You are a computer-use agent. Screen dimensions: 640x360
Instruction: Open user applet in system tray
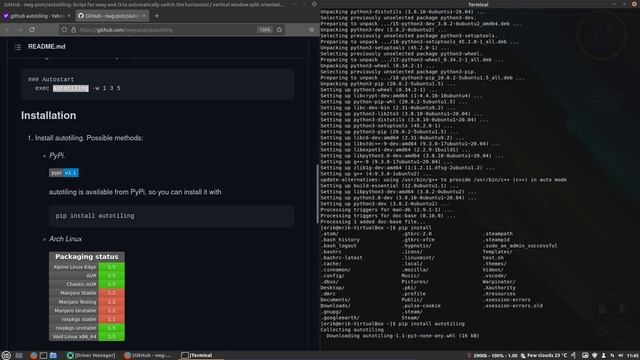(604, 356)
